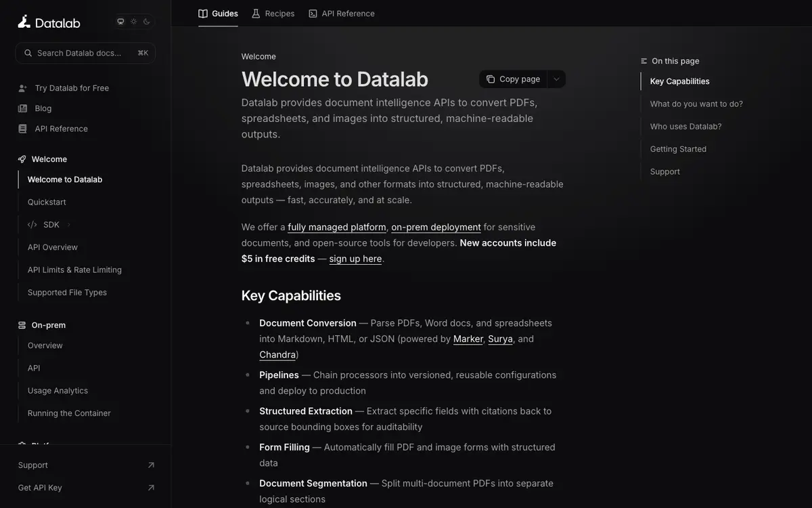Click the Welcome rocket icon
812x508 pixels.
22,159
